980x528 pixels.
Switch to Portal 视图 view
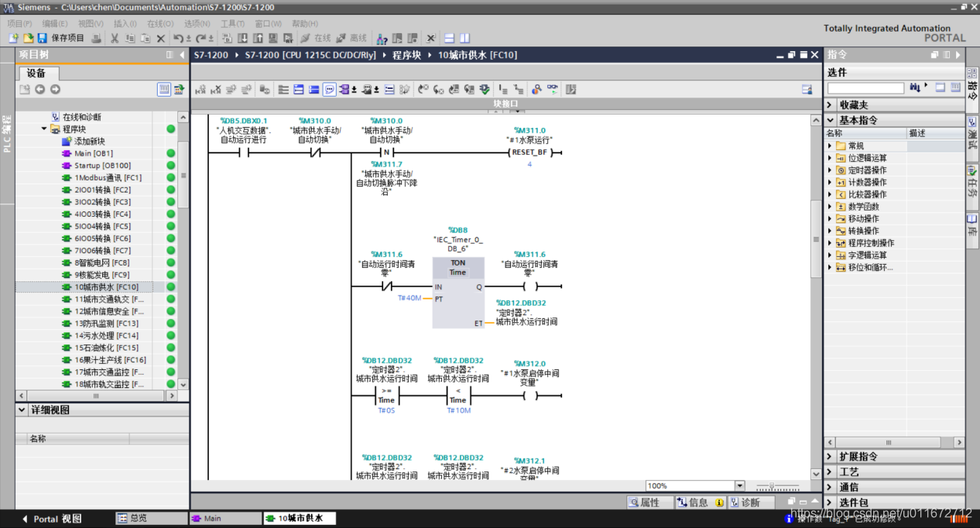click(51, 519)
